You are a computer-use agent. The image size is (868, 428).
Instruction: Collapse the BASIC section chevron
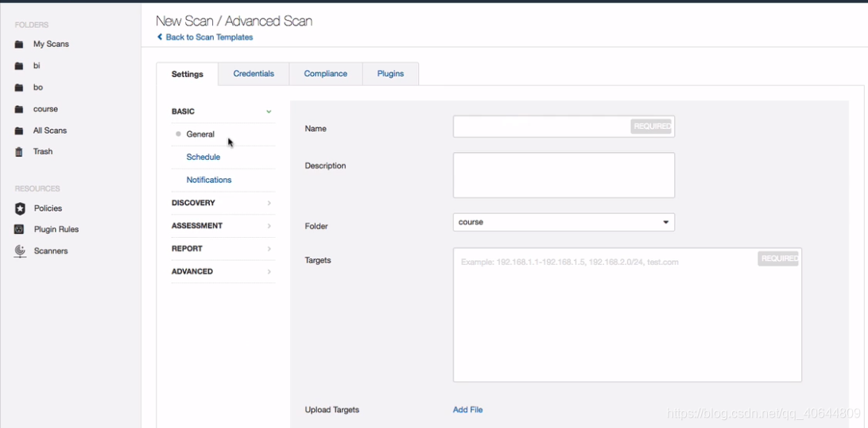[x=269, y=111]
